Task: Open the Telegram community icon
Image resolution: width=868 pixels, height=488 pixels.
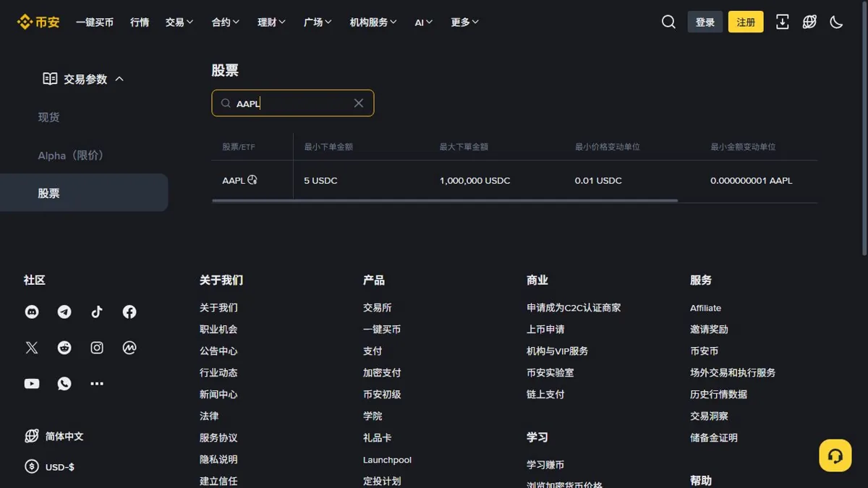Action: click(64, 312)
